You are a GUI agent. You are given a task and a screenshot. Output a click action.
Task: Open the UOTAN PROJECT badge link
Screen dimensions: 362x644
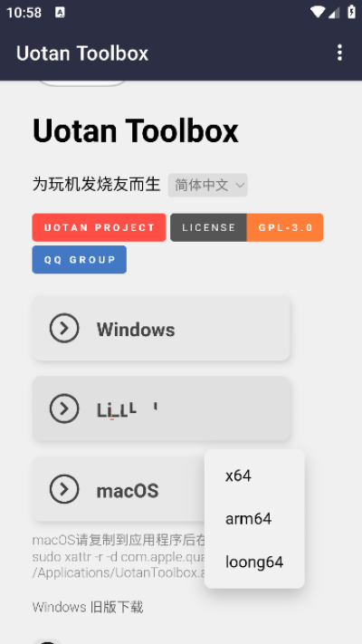tap(99, 227)
